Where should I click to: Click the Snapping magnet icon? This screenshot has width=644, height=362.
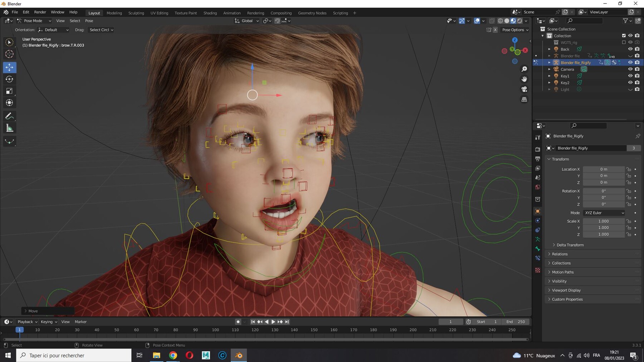pos(277,21)
